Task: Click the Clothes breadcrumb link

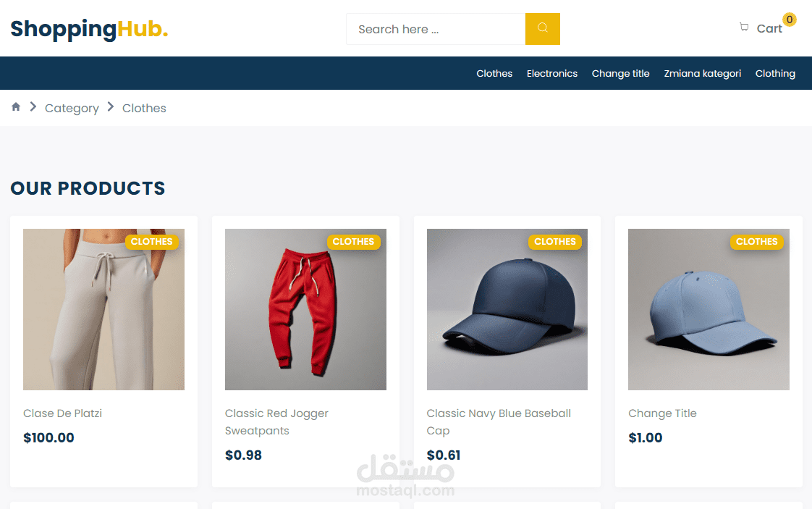Action: click(x=144, y=109)
